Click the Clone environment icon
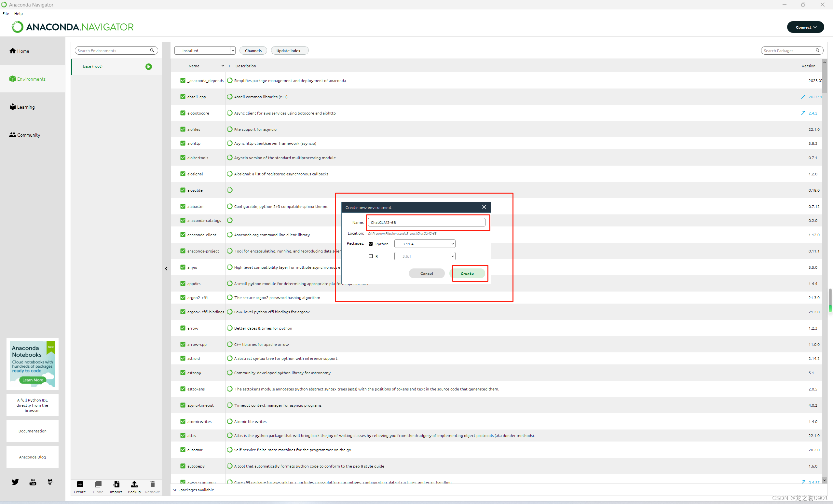Viewport: 833px width, 504px height. tap(98, 484)
